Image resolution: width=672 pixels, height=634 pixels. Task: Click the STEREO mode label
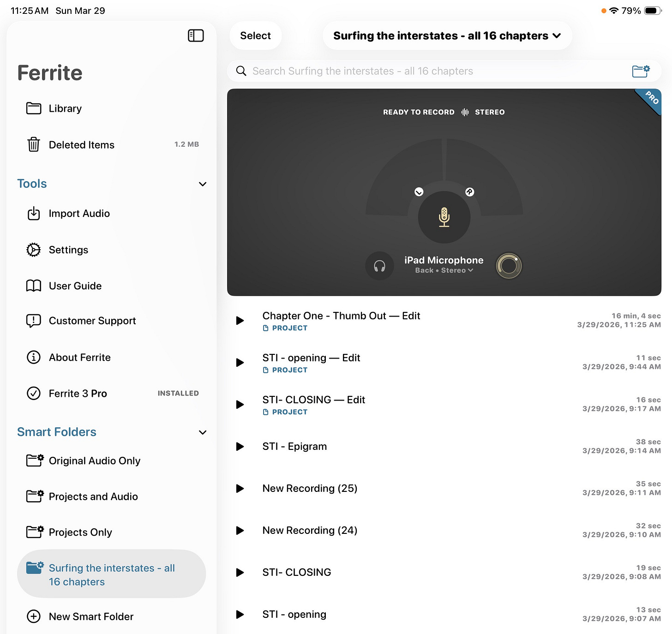click(x=490, y=112)
